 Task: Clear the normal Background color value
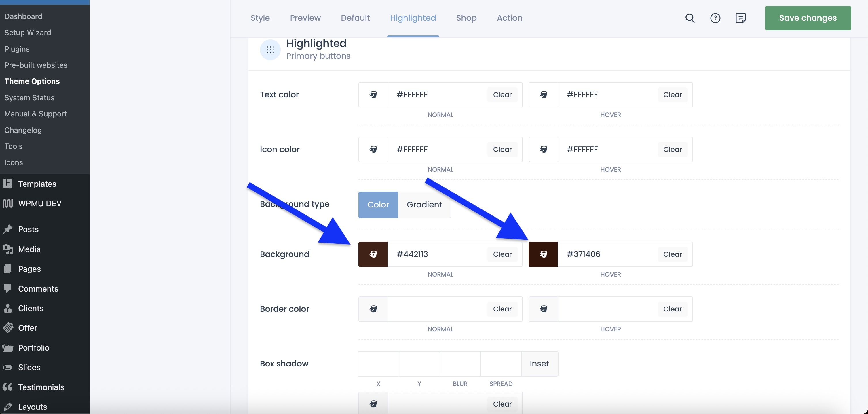pos(502,254)
